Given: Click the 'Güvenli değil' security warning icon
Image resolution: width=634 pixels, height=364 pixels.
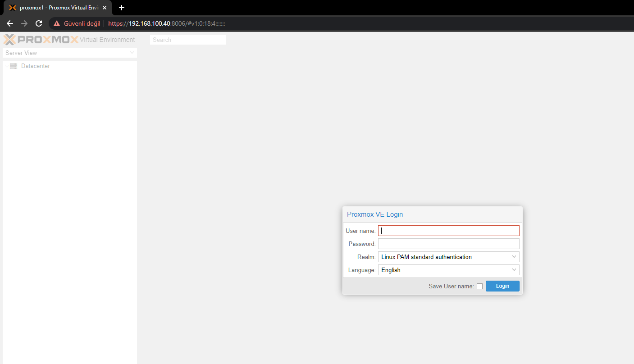Looking at the screenshot, I should pos(57,23).
